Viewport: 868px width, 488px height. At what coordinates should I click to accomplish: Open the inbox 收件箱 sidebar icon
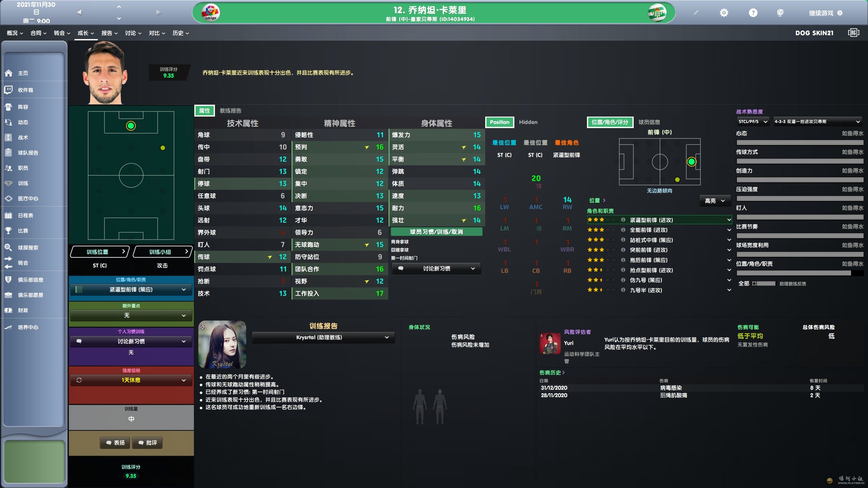[8, 90]
